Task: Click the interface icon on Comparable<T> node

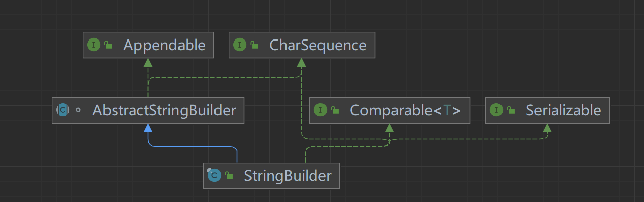Action: coord(320,110)
